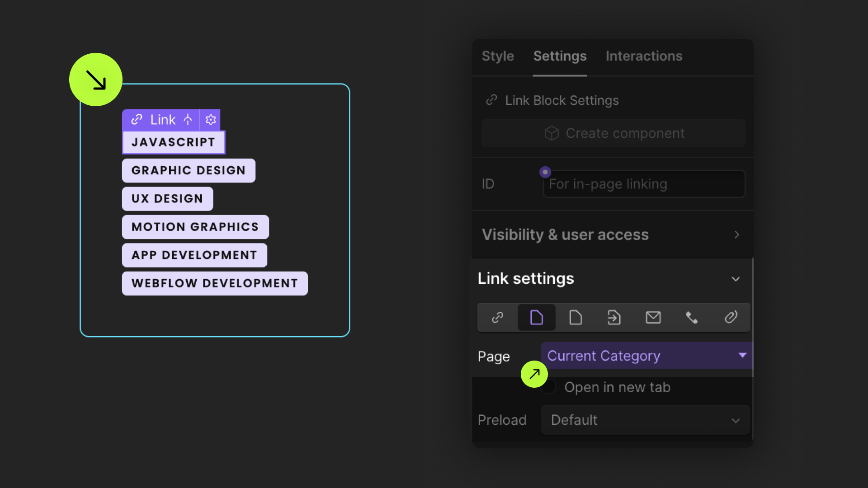Select the File attachment link type icon
Screen dimensions: 868x488
[731, 318]
